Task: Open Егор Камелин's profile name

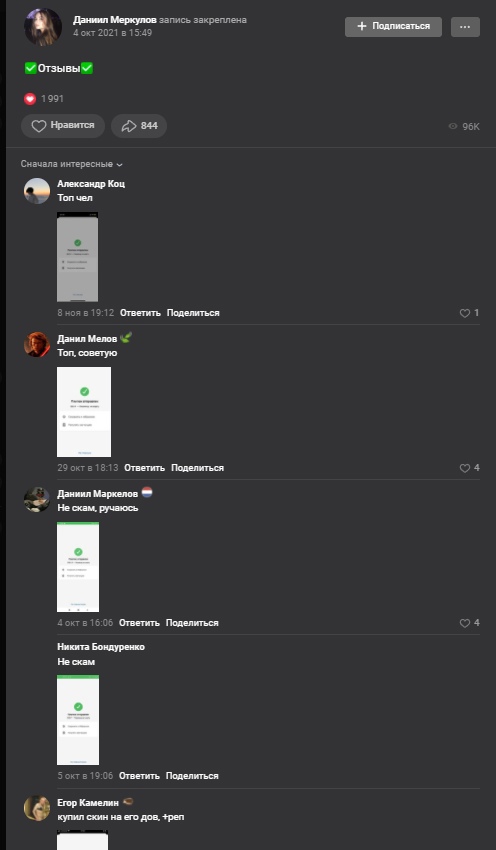Action: point(88,803)
